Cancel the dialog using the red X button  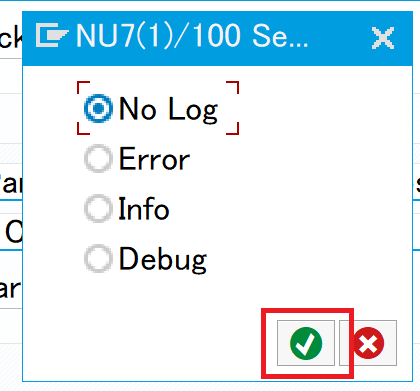(368, 343)
